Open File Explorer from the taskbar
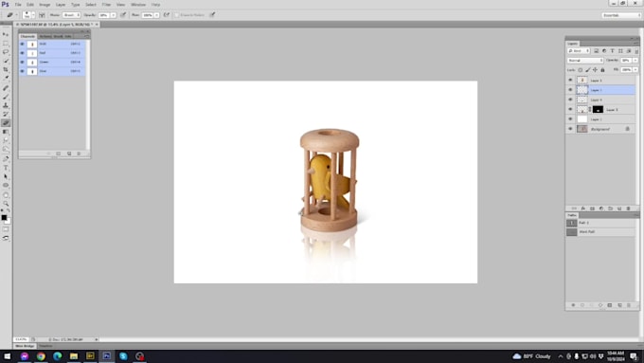Viewport: 644px width, 363px height. pyautogui.click(x=74, y=356)
